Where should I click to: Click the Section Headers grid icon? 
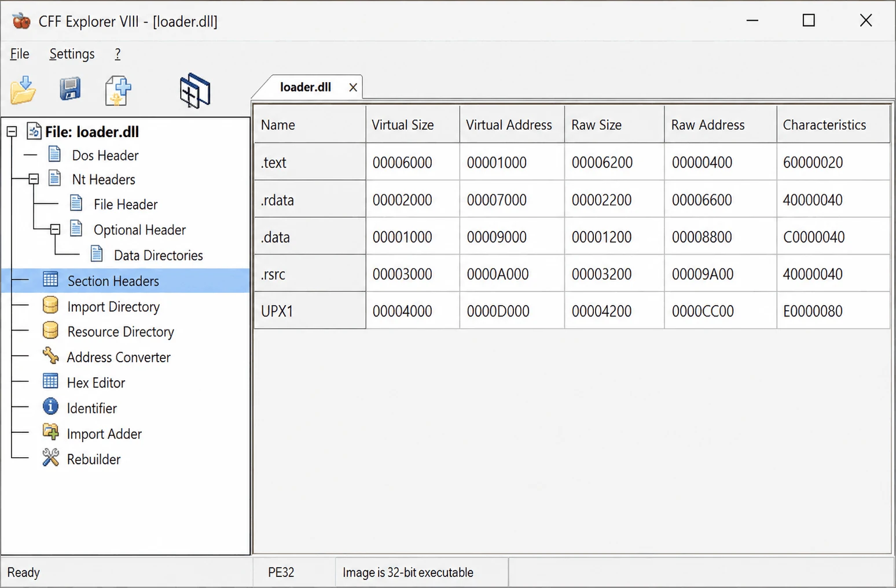pyautogui.click(x=50, y=280)
